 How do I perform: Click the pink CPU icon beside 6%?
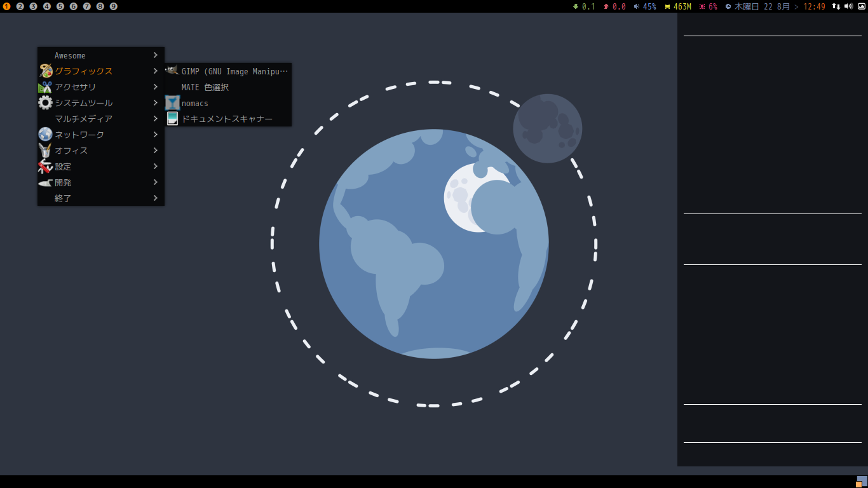pos(702,6)
